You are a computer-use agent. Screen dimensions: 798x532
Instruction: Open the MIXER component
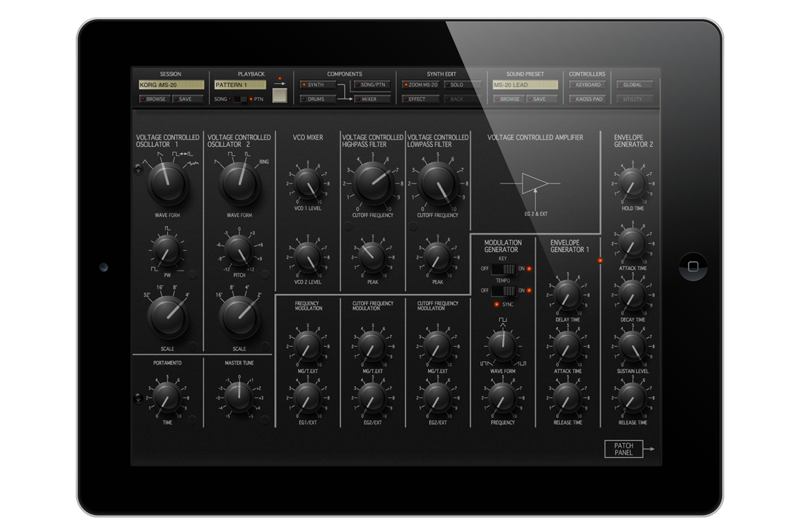tap(371, 99)
